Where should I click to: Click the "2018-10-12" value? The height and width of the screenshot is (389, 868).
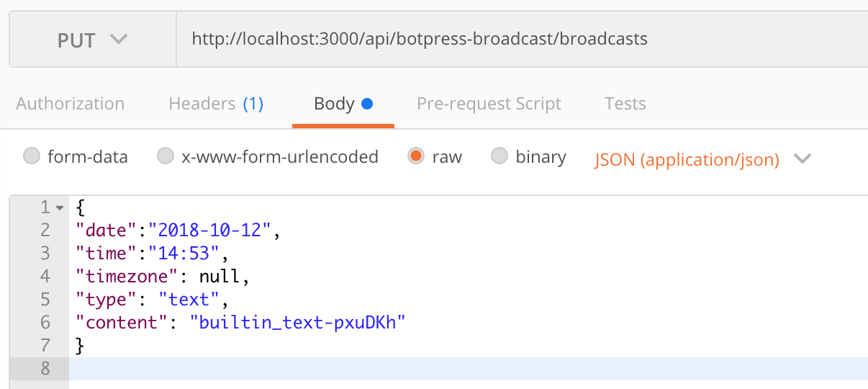pos(209,231)
